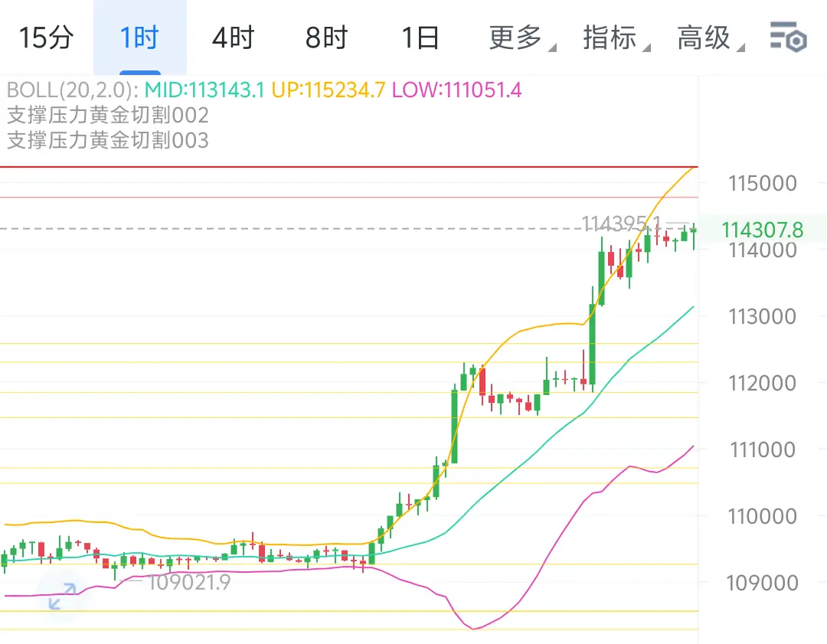Click the UP:115234.7 value

pyautogui.click(x=328, y=90)
